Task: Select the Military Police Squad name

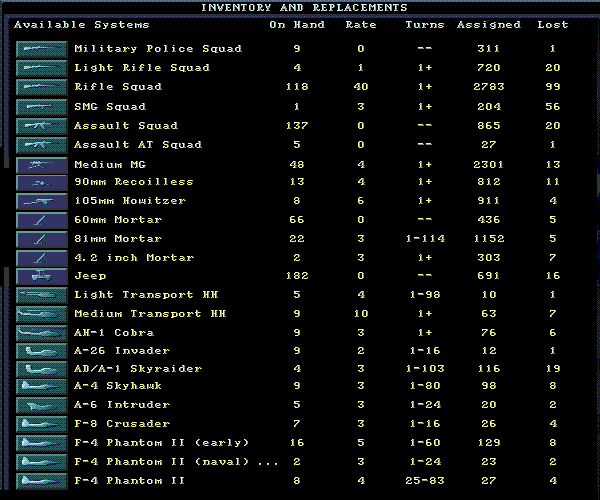Action: (x=158, y=49)
